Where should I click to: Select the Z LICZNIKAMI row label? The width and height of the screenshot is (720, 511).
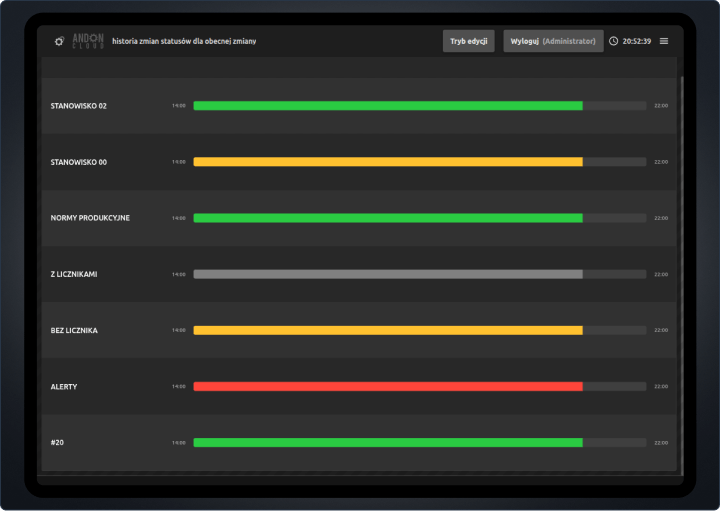tap(74, 274)
